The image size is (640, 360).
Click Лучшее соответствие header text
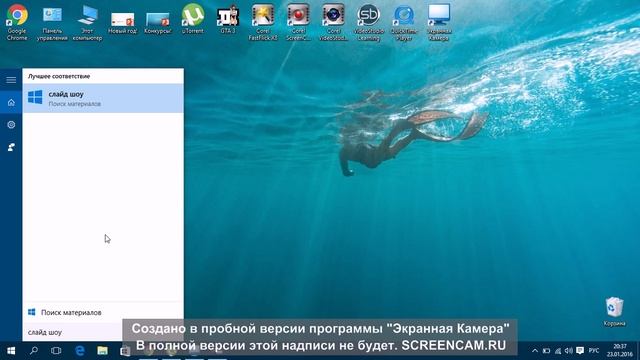click(59, 76)
